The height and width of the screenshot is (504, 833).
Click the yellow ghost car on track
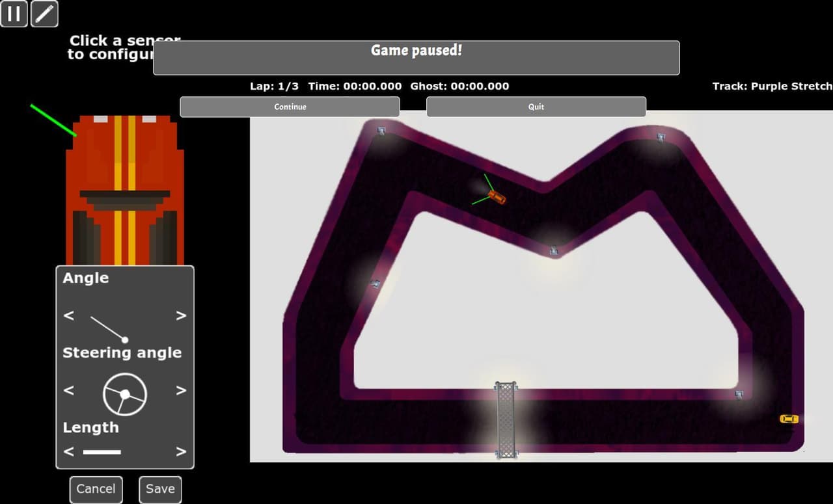tap(789, 419)
